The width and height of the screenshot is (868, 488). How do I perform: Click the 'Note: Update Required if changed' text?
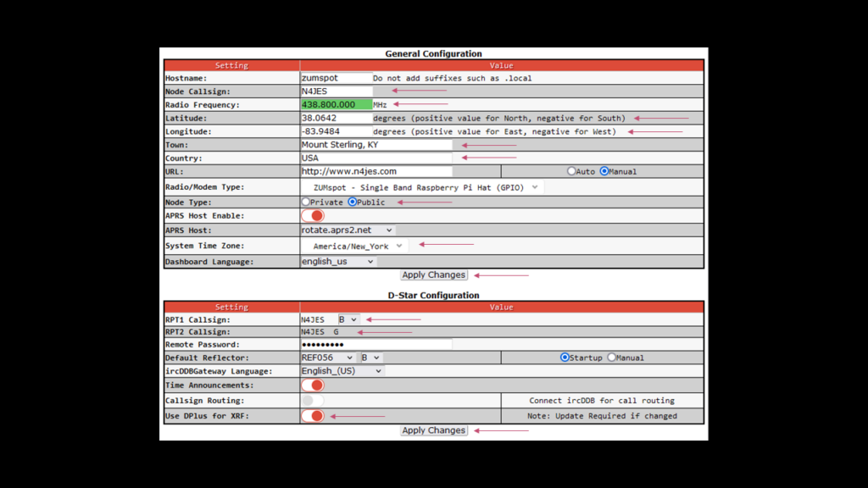point(602,416)
